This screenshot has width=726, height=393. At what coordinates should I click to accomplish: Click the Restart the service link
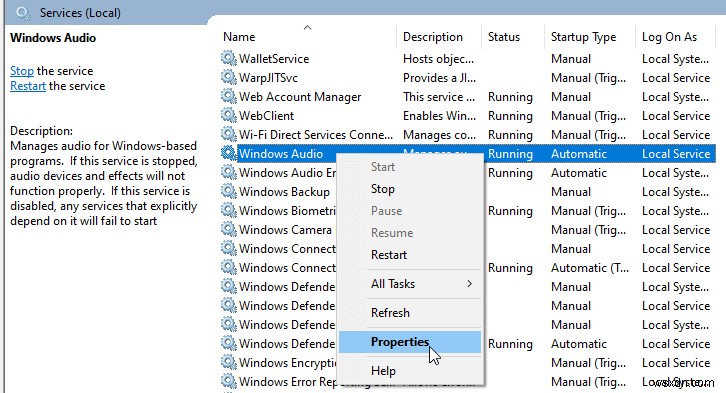coord(28,86)
